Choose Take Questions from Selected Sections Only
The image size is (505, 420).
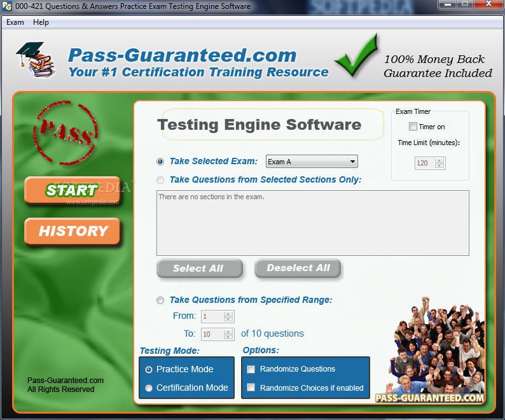click(160, 180)
